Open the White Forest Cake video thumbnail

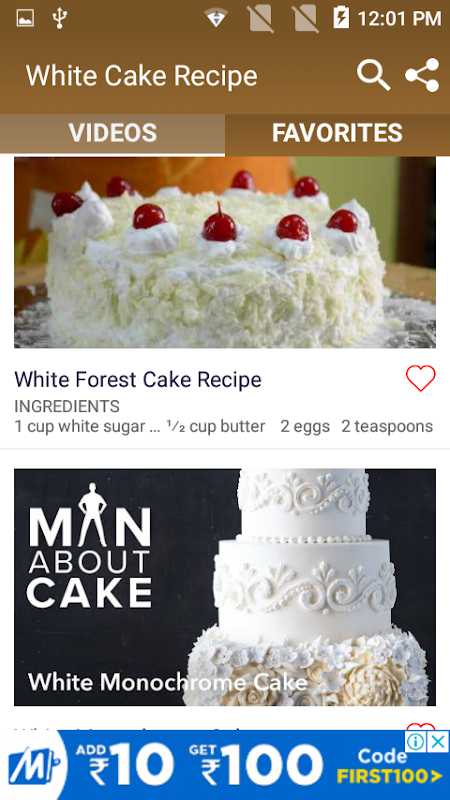[224, 252]
